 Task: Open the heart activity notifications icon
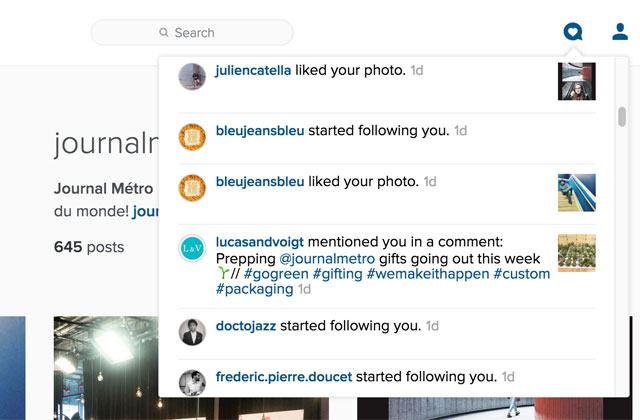click(573, 32)
